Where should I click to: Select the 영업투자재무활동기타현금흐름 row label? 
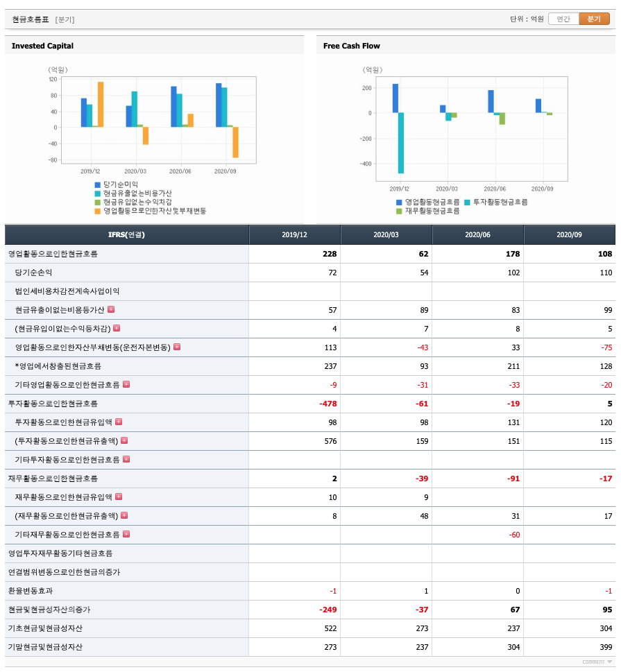[60, 553]
